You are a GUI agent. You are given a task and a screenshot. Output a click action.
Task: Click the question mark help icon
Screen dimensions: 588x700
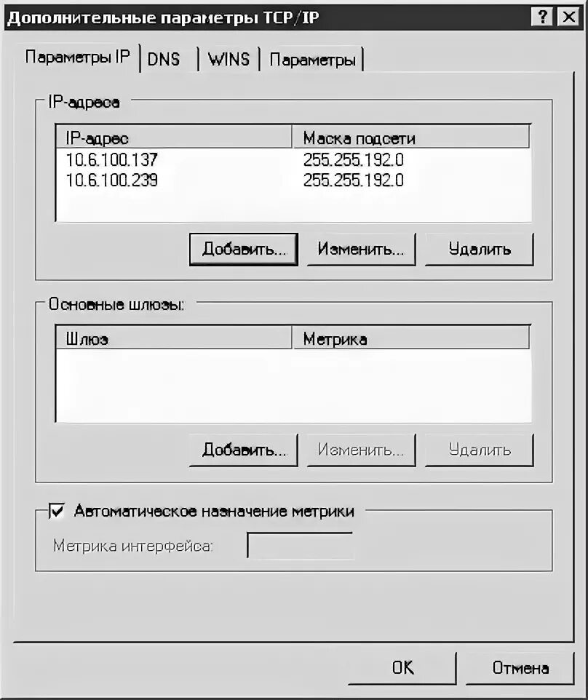coord(542,17)
